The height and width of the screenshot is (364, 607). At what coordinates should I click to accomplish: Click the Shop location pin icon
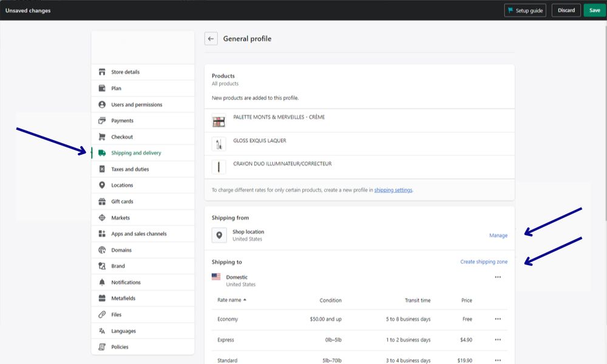pyautogui.click(x=219, y=235)
